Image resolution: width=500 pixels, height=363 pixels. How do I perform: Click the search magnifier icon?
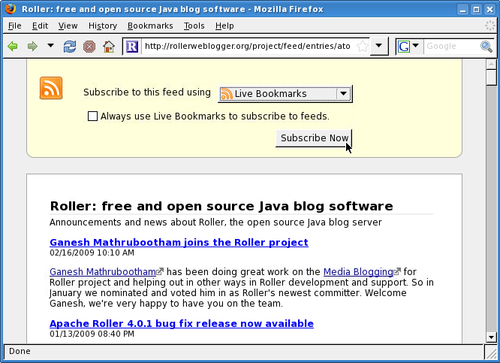(x=486, y=46)
